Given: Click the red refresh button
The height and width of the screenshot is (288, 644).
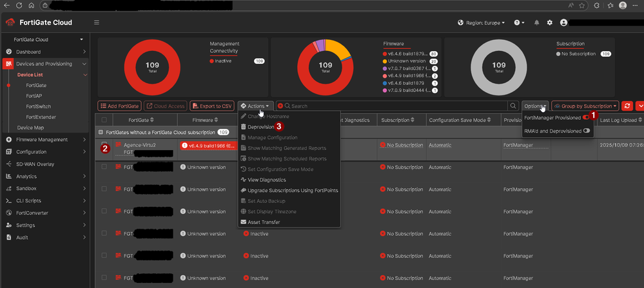Looking at the screenshot, I should click(x=627, y=106).
